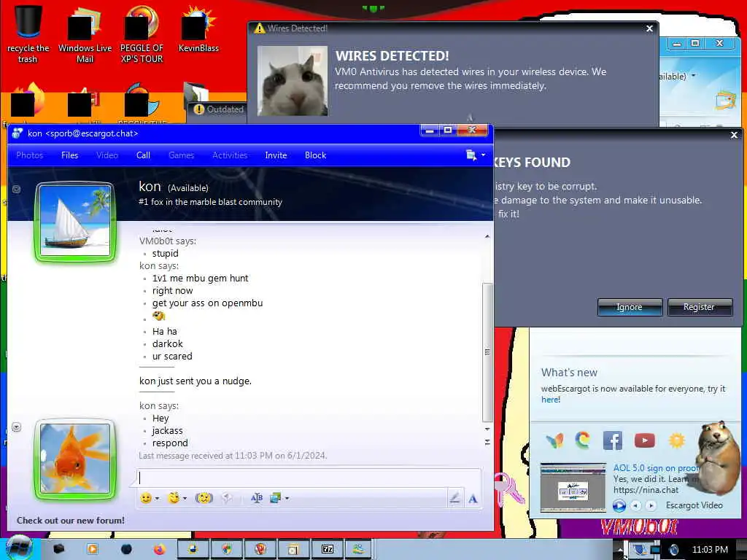Click the Windows Start orb

click(x=18, y=548)
